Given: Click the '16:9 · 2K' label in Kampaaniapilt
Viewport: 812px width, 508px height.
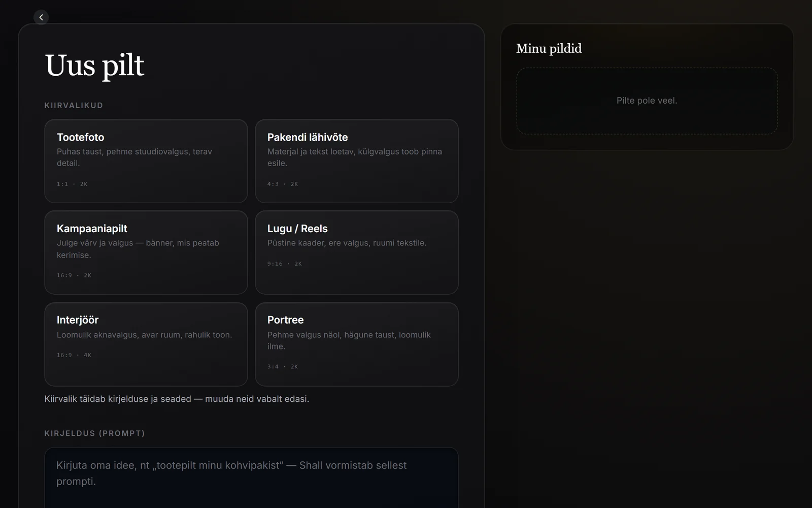Looking at the screenshot, I should pos(74,275).
